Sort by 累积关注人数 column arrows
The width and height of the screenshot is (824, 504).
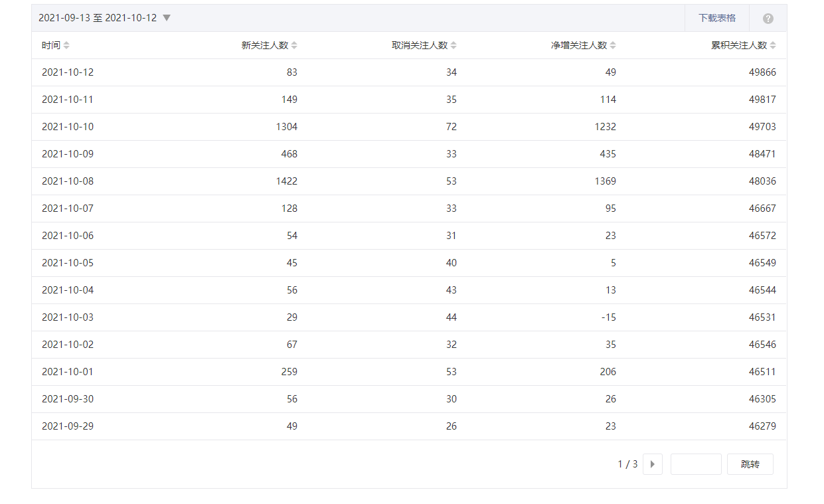pos(773,45)
